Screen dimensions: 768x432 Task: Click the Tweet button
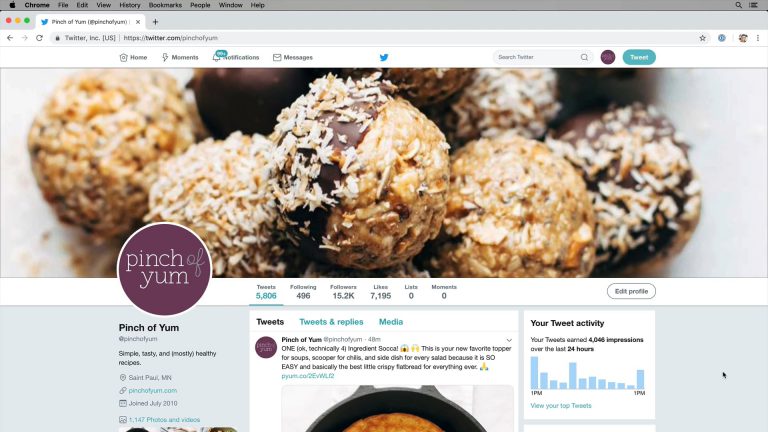click(x=639, y=57)
